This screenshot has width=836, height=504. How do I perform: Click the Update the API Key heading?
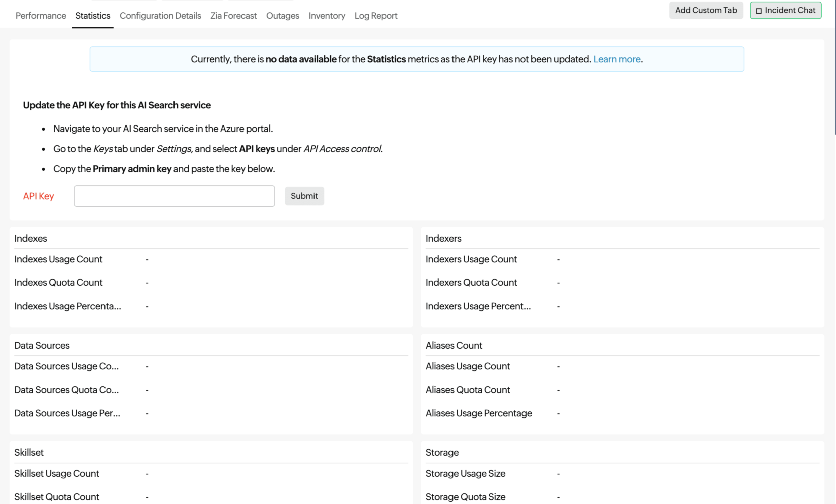pos(117,105)
